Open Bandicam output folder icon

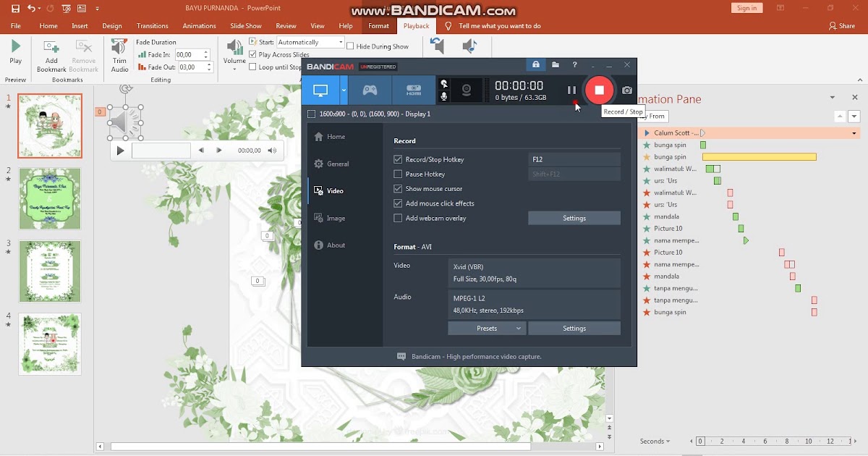tap(556, 65)
